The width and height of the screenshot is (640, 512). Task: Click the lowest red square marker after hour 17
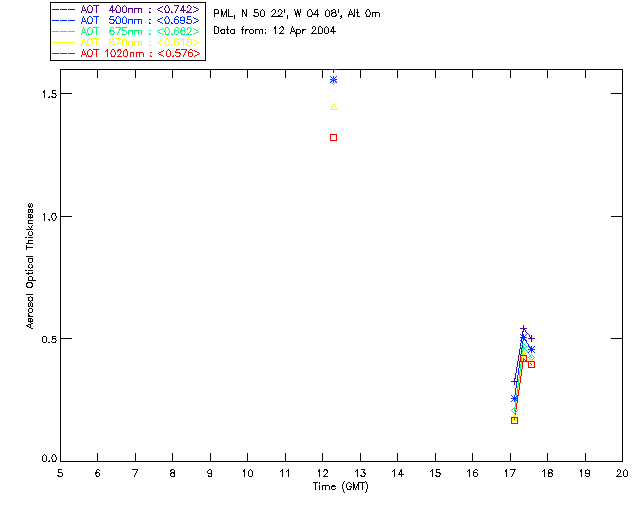click(514, 420)
